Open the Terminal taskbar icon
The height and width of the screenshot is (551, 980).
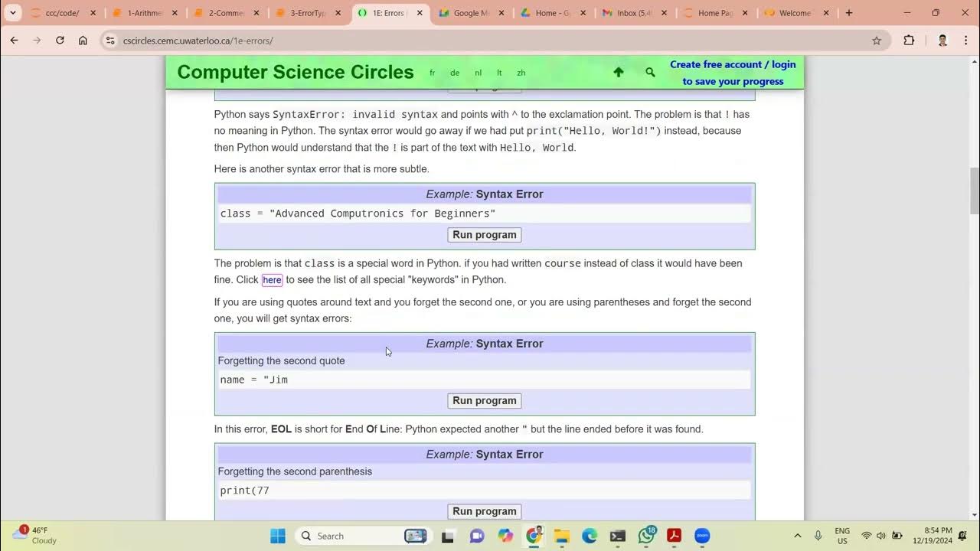point(618,536)
